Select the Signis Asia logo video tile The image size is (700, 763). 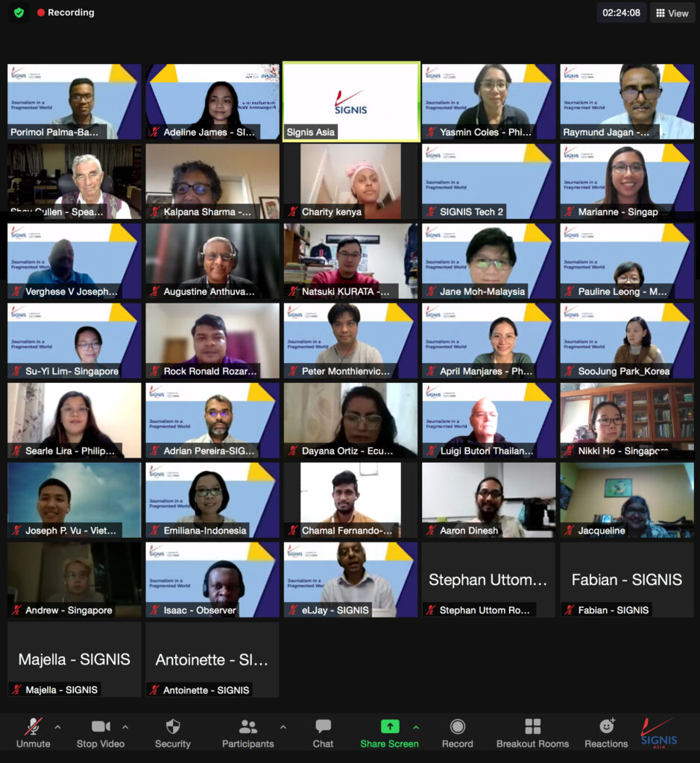pos(351,101)
